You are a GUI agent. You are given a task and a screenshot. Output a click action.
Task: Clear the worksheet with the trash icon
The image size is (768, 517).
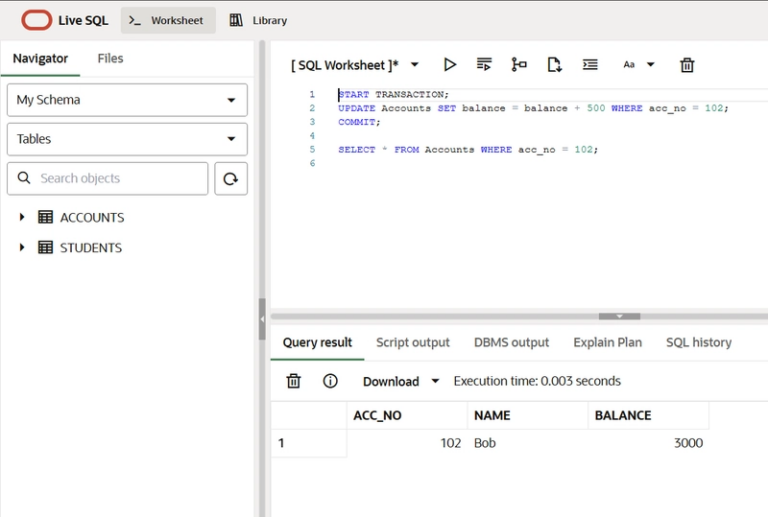[x=687, y=65]
